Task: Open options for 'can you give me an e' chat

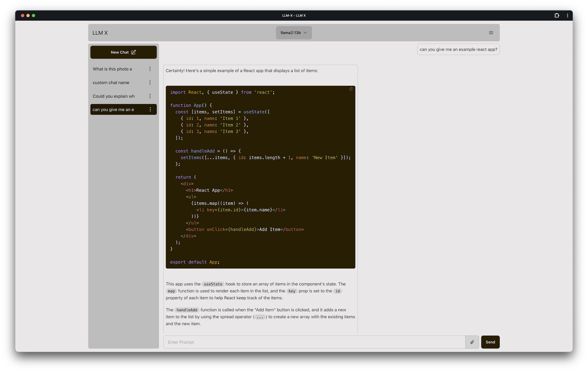Action: click(x=150, y=109)
